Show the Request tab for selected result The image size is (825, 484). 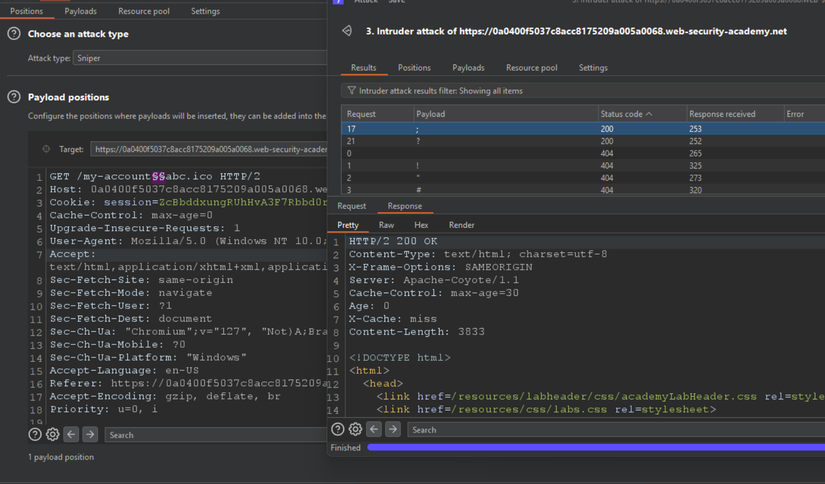[x=351, y=206]
